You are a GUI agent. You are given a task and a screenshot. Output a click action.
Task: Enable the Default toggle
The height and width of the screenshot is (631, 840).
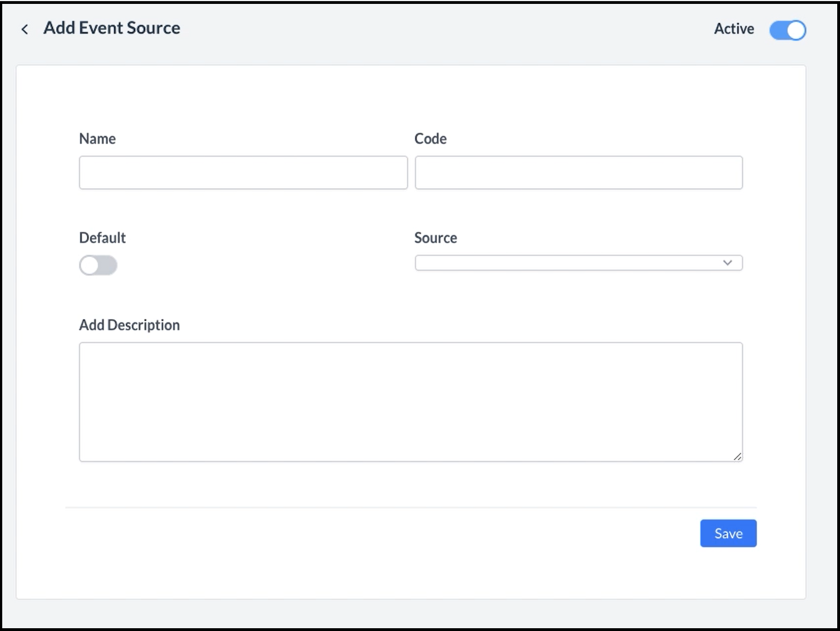coord(98,266)
